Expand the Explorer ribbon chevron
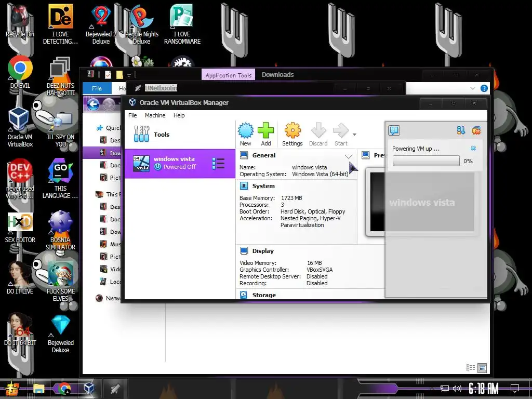 click(x=473, y=88)
